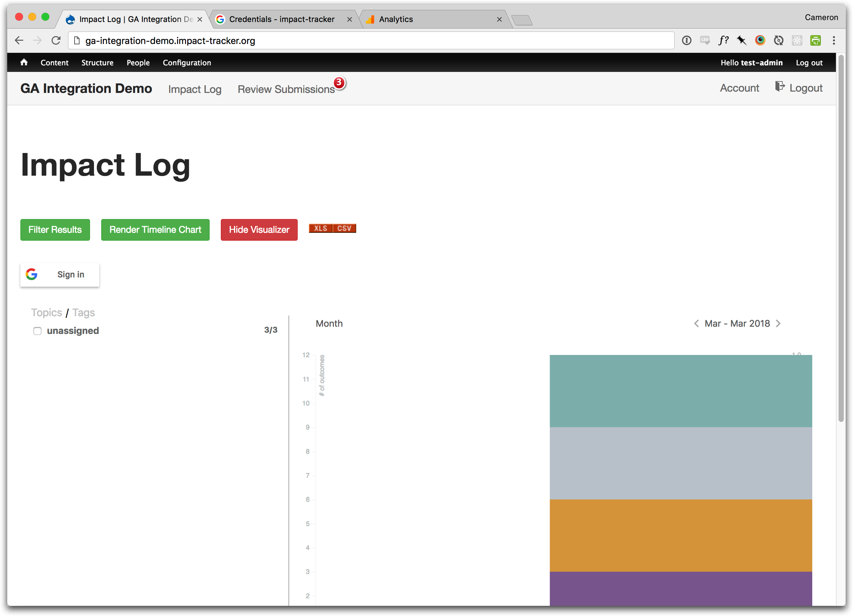The image size is (853, 616).
Task: Click the Logout door icon
Action: (x=779, y=87)
